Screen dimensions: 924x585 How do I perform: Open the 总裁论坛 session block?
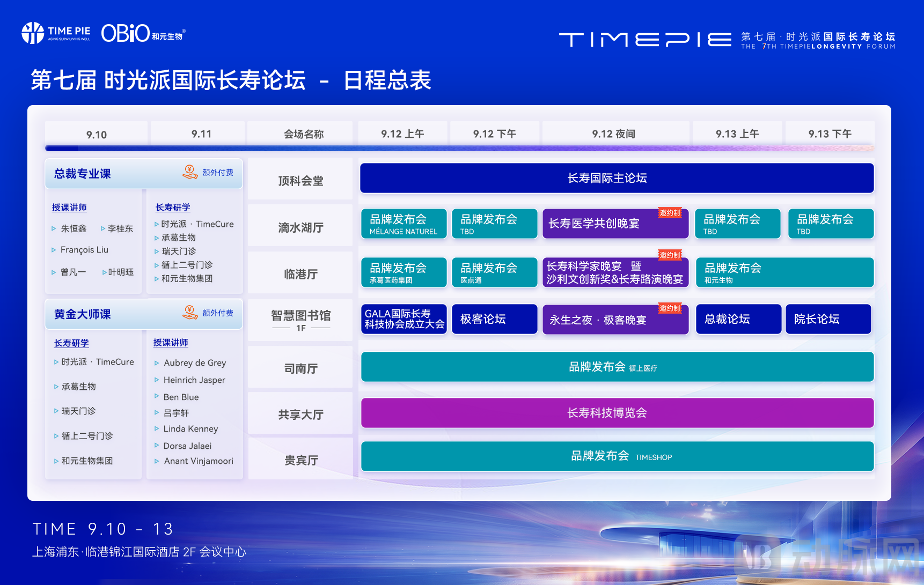point(739,319)
